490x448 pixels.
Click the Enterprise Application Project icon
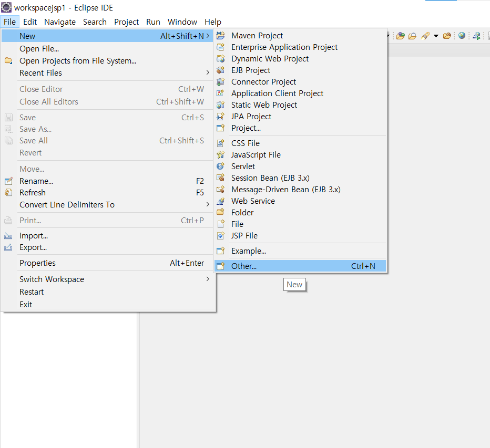pos(221,47)
